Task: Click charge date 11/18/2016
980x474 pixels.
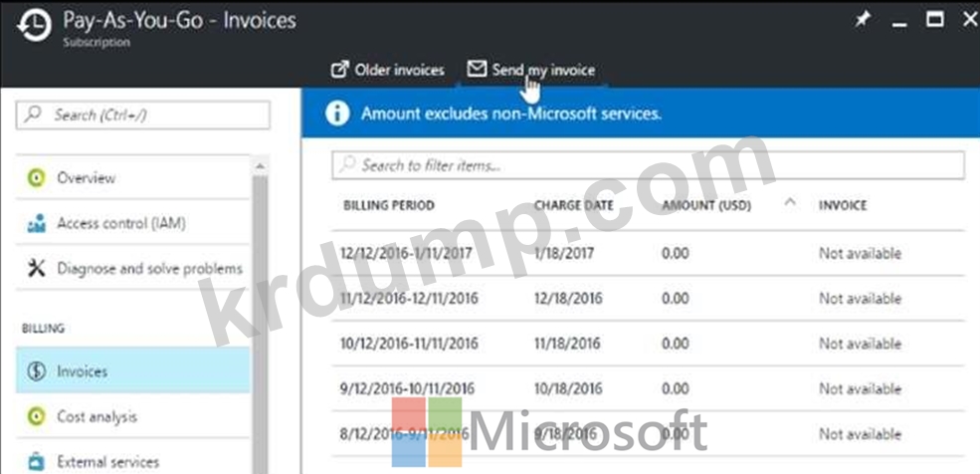Action: click(567, 344)
